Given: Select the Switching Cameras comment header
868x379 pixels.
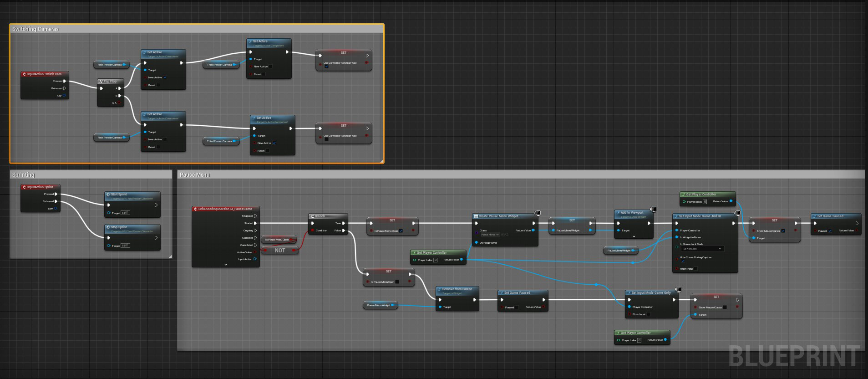Looking at the screenshot, I should click(x=197, y=29).
